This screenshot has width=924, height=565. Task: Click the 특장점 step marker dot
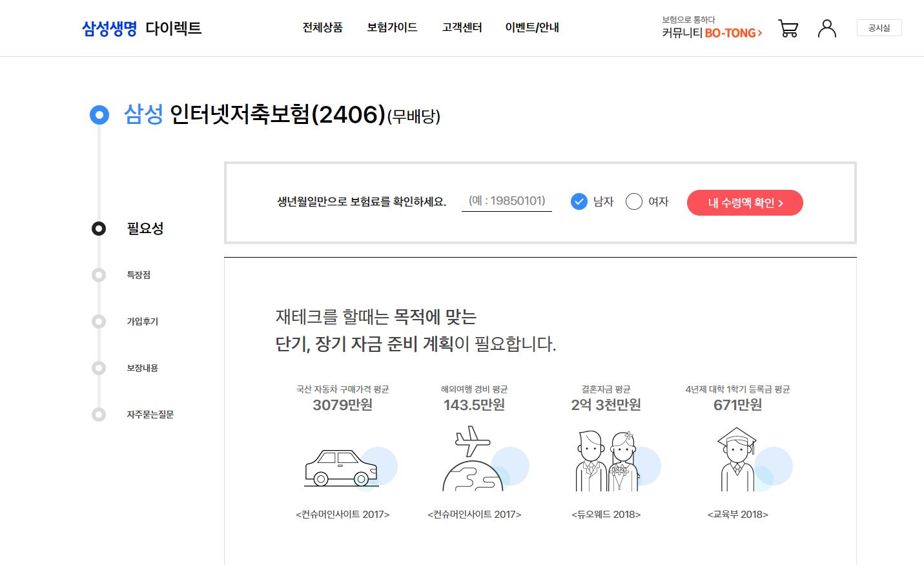99,275
